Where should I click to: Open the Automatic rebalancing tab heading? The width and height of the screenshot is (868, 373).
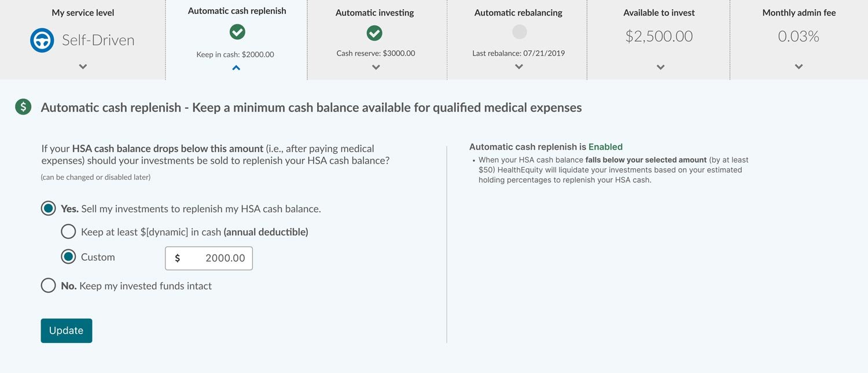tap(518, 13)
